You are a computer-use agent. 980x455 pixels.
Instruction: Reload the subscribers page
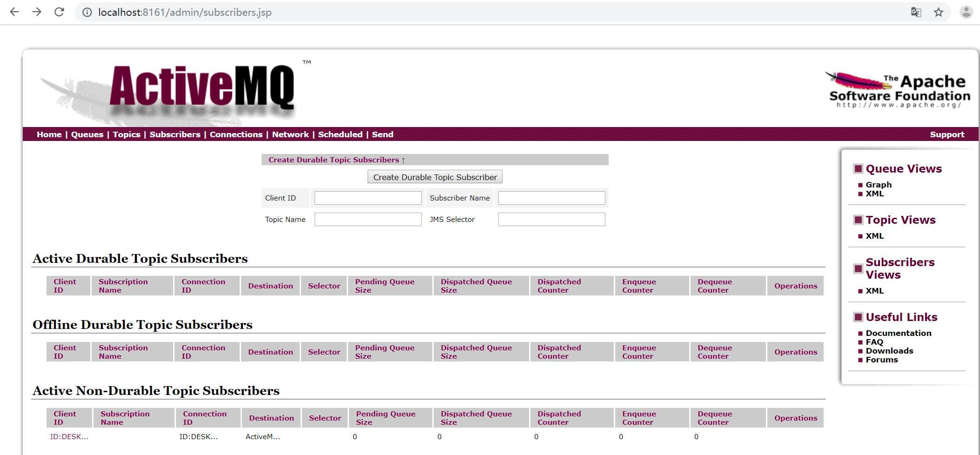point(59,12)
